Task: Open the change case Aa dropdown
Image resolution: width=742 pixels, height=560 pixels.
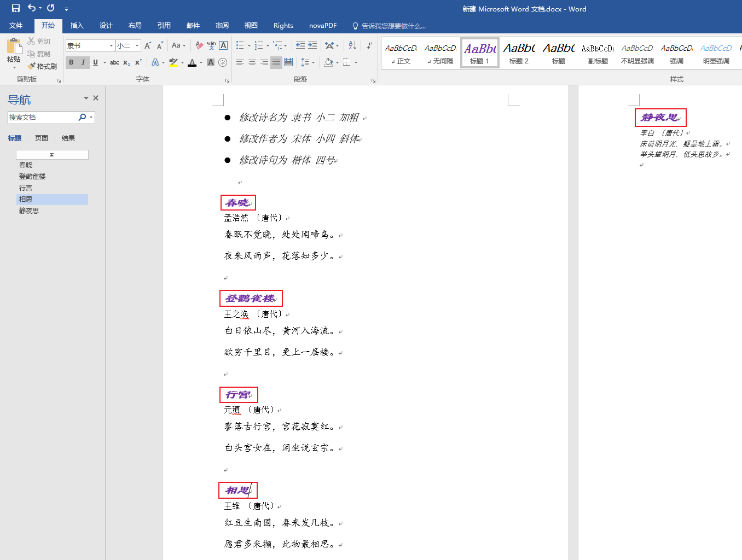Action: (178, 45)
